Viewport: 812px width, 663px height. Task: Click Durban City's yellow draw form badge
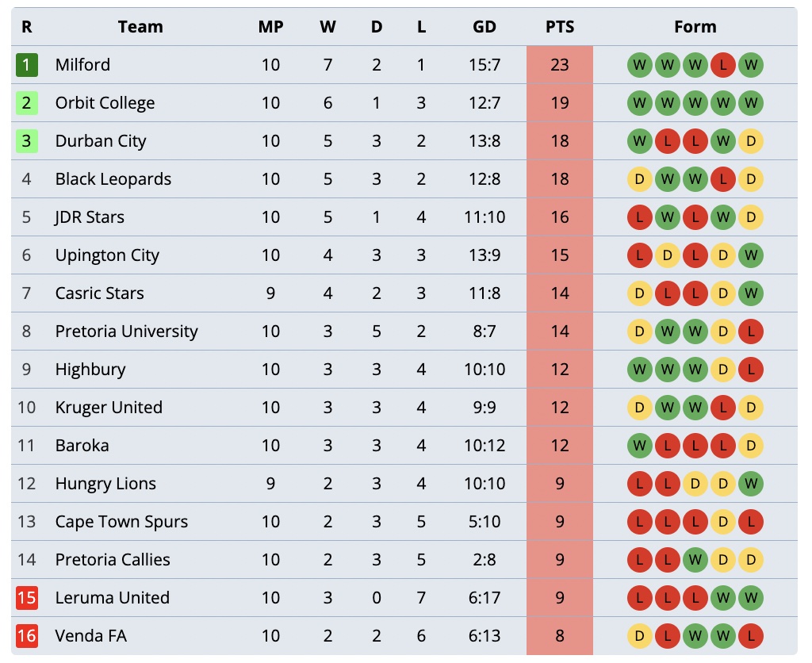751,141
